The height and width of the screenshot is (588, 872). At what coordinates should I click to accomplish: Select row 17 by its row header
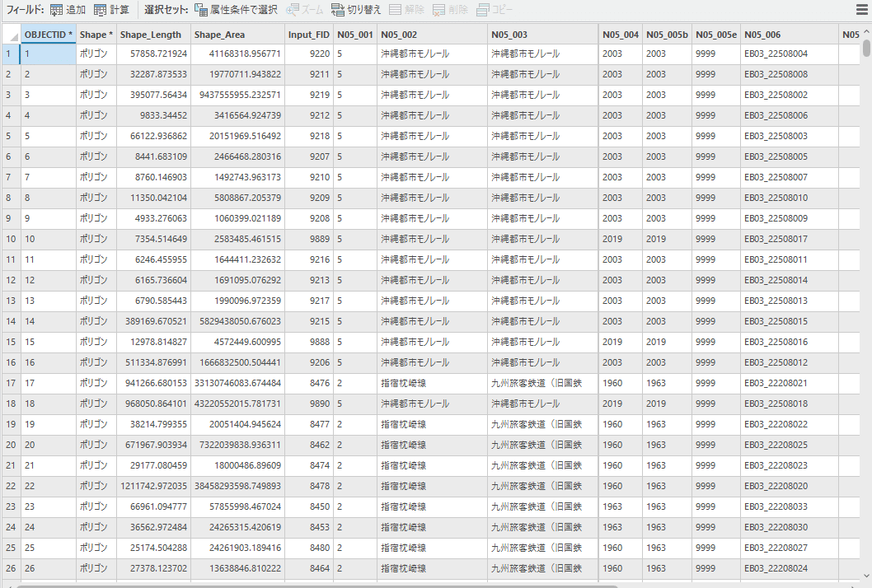(x=11, y=383)
